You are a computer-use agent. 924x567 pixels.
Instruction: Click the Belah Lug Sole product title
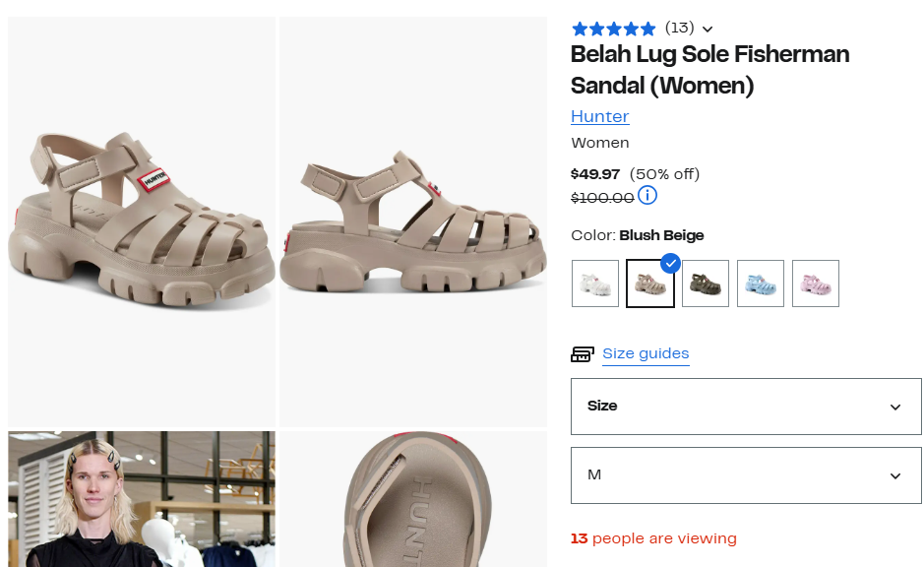click(x=709, y=70)
